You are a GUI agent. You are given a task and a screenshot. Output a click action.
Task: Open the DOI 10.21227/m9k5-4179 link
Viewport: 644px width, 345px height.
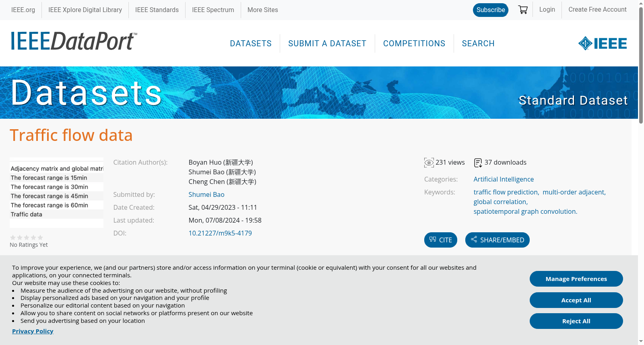(220, 233)
